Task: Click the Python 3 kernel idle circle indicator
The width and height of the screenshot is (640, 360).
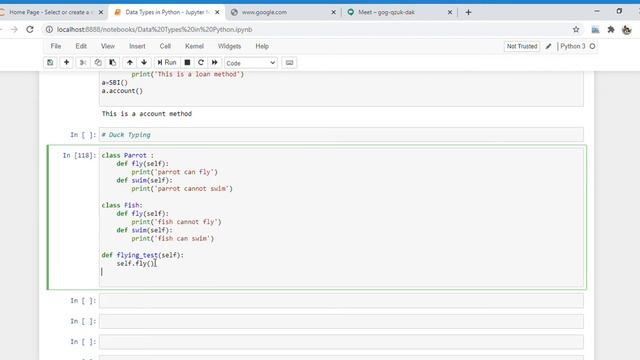Action: point(592,47)
